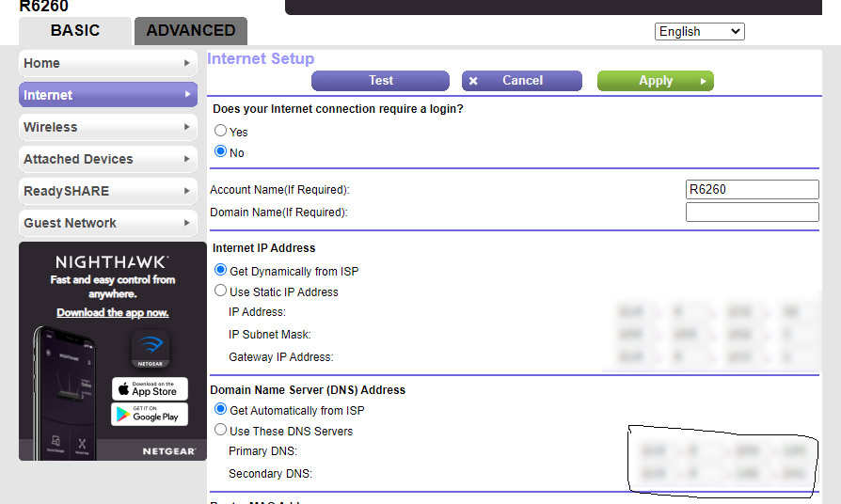This screenshot has height=504, width=841.
Task: Open the Home menu item
Action: (108, 63)
